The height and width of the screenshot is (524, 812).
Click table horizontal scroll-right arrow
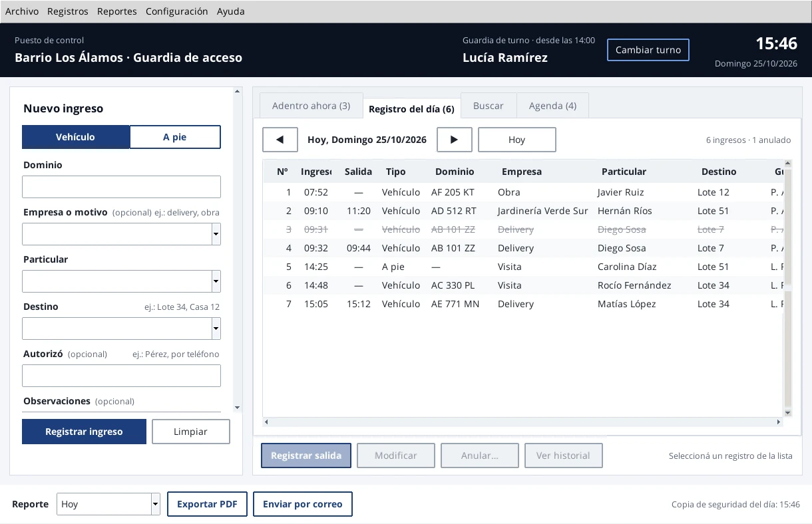point(779,422)
